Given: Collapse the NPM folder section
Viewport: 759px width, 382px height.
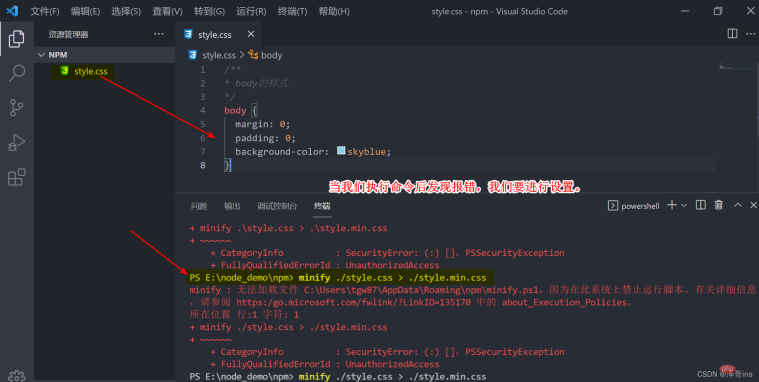Looking at the screenshot, I should (x=41, y=55).
